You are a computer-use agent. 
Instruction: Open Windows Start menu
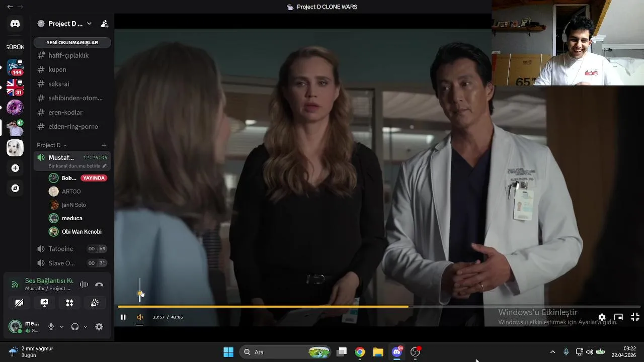coord(228,352)
